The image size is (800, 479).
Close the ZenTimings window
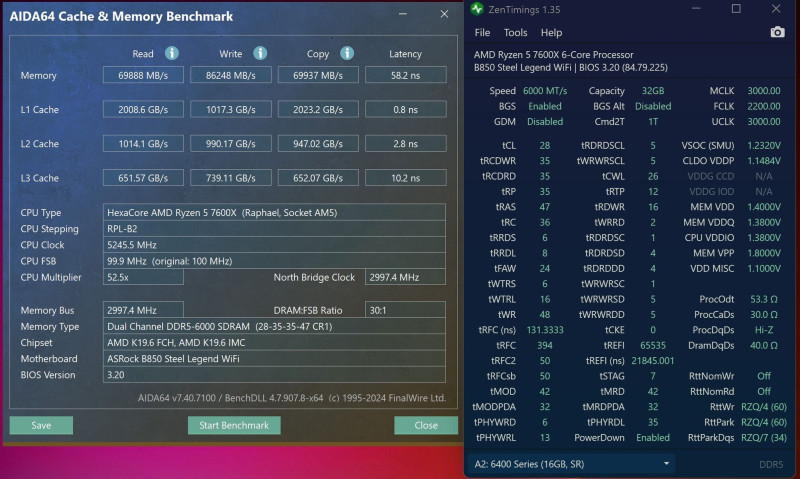pos(776,9)
